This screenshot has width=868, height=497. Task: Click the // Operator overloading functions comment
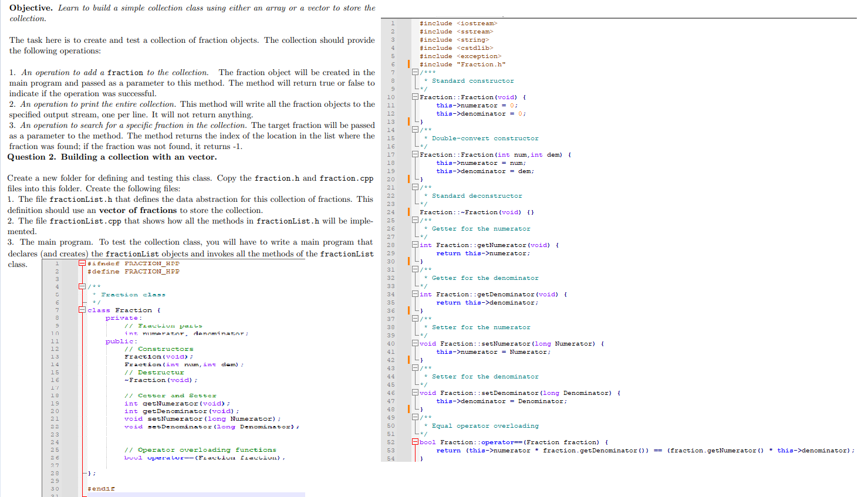(x=200, y=450)
